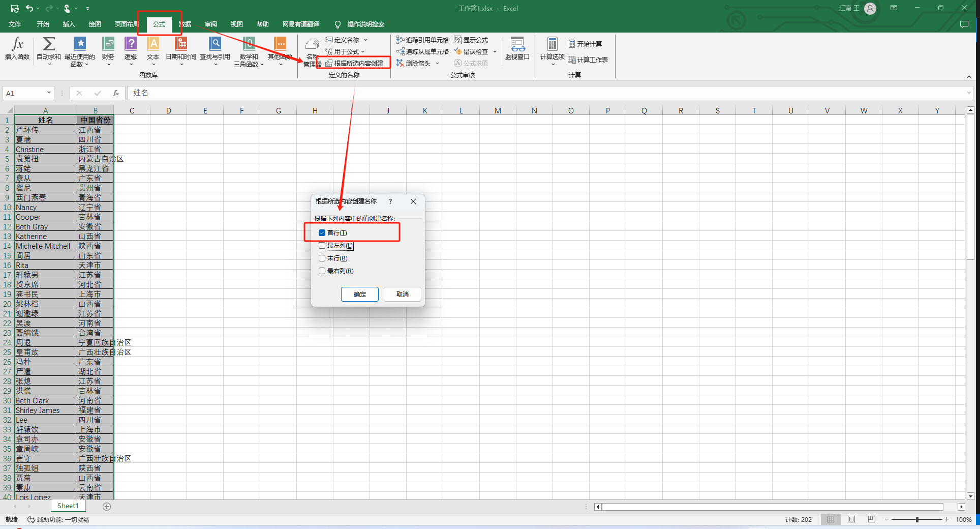Open the 查找与引用 functions icon

(215, 45)
